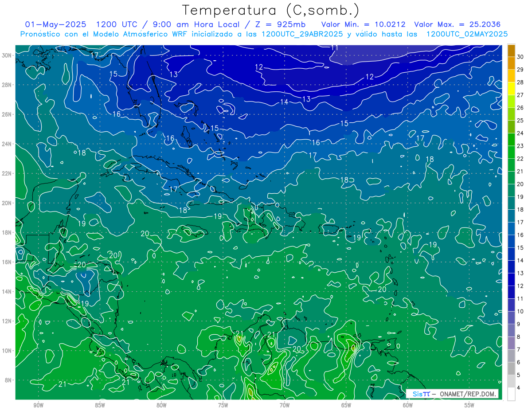Click the '70W' longitude axis label

point(285,405)
